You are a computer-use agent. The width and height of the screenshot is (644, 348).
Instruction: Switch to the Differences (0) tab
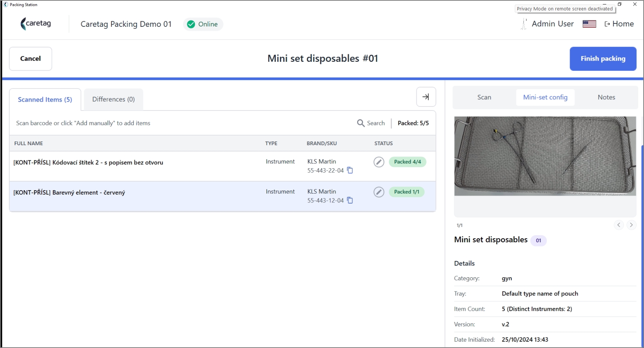(x=114, y=99)
